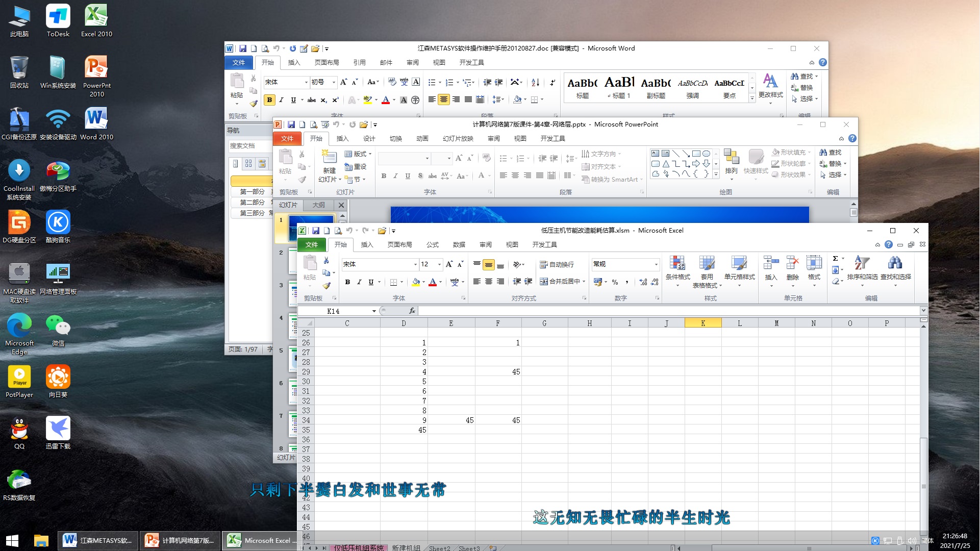Select Excel column K header
Screen dimensions: 980x551
click(x=703, y=323)
